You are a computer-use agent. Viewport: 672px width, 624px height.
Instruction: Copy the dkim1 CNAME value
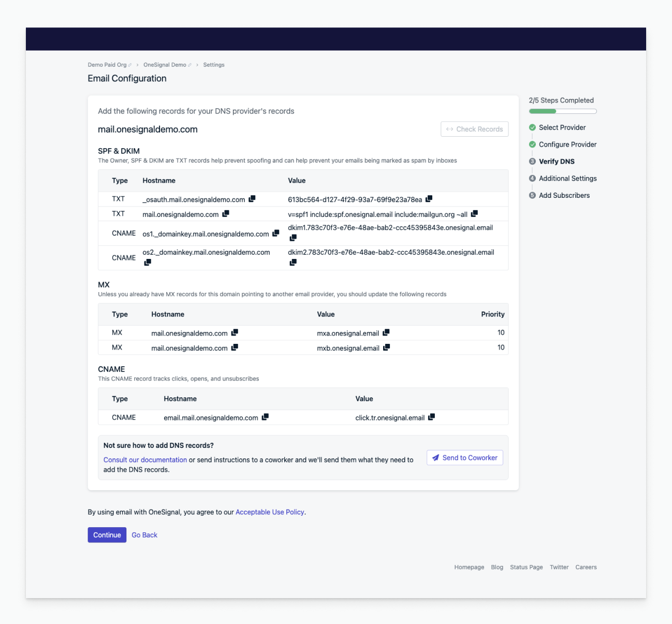click(x=293, y=238)
